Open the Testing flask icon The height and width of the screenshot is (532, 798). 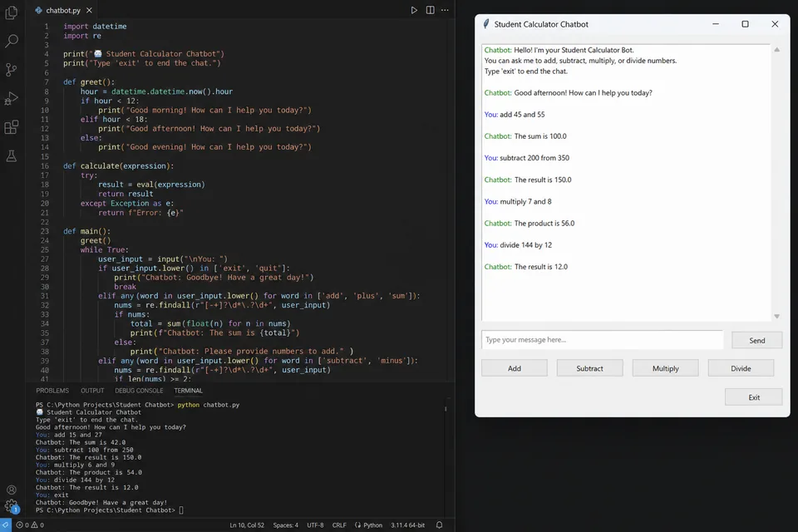coord(11,155)
